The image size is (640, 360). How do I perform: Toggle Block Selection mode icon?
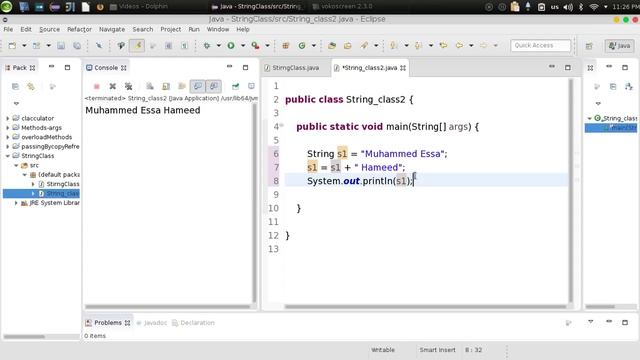169,46
